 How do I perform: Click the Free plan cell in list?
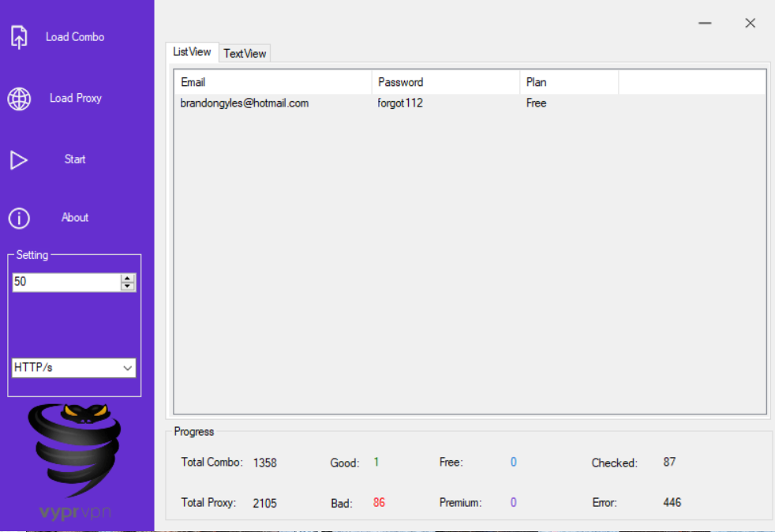[537, 103]
